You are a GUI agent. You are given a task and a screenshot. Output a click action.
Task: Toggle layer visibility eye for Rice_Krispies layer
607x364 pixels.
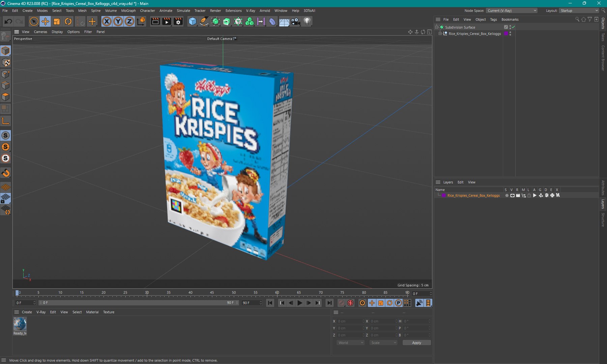(x=512, y=195)
